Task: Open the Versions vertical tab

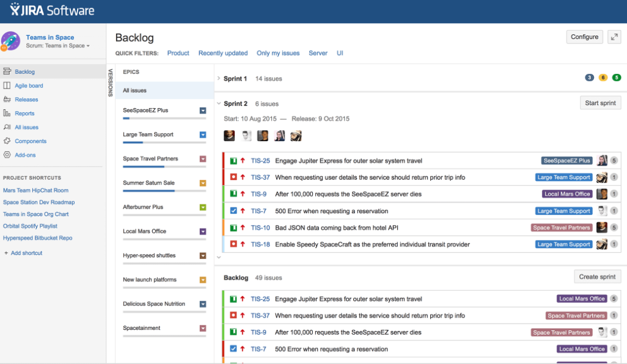Action: click(x=111, y=82)
